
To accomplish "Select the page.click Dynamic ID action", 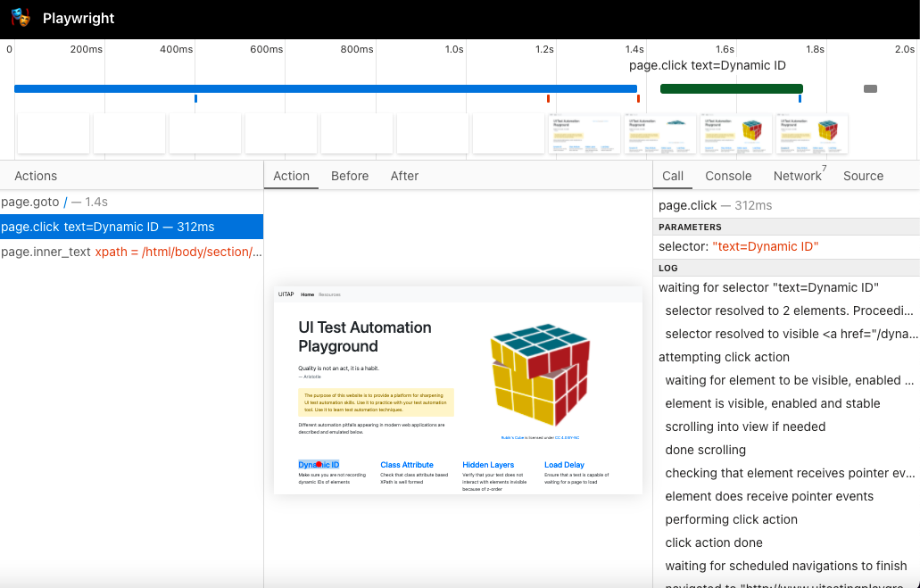I will (x=107, y=227).
